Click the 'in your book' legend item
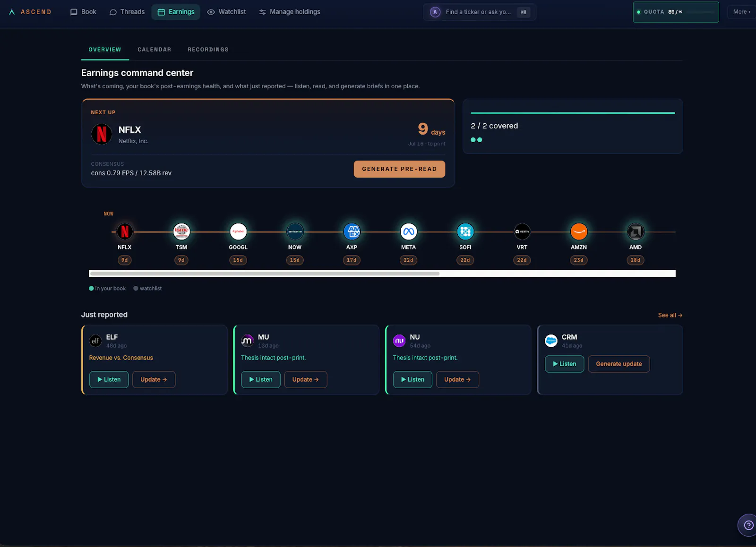Viewport: 756px width, 547px height. click(107, 289)
